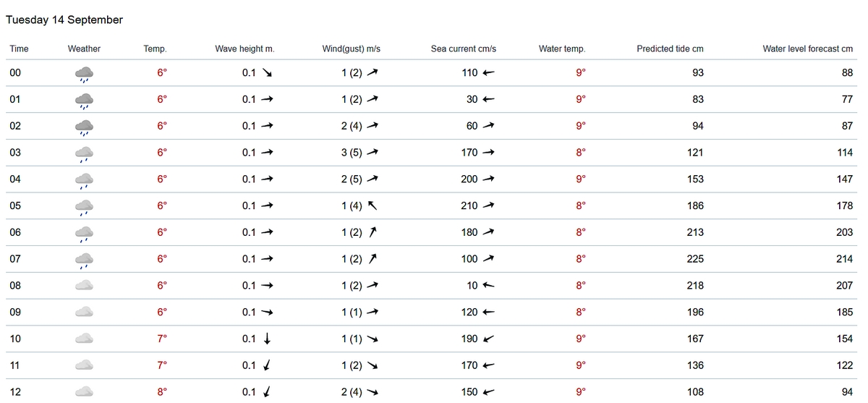Click the Wind(gust) m/s column header
Viewport: 868px width, 403px height.
click(x=351, y=49)
